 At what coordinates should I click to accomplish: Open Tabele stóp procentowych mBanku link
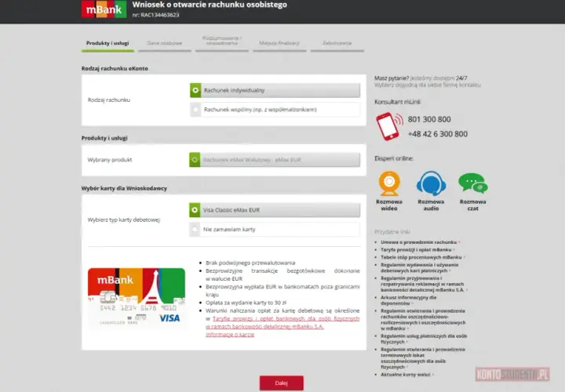pos(421,257)
